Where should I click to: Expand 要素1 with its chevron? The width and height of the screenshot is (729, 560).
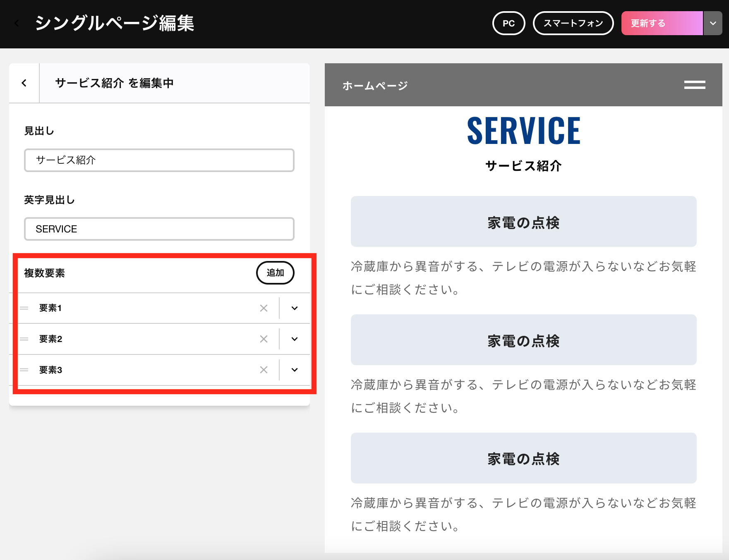tap(295, 308)
